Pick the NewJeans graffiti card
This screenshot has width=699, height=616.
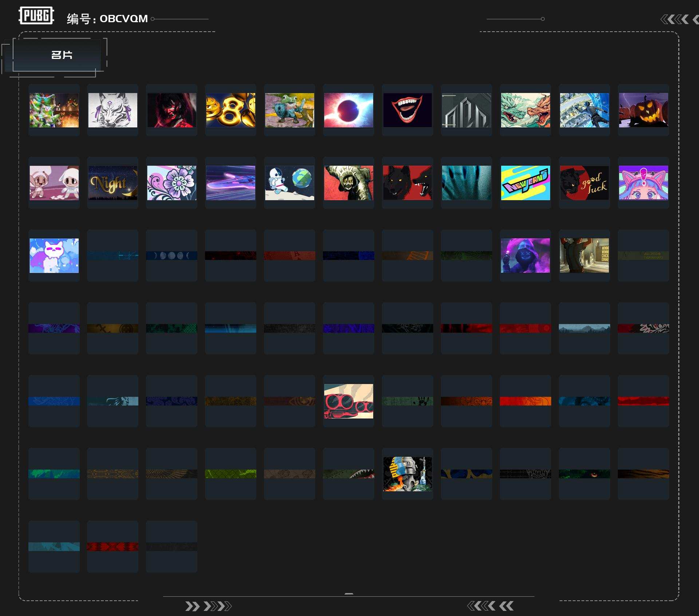tap(525, 183)
